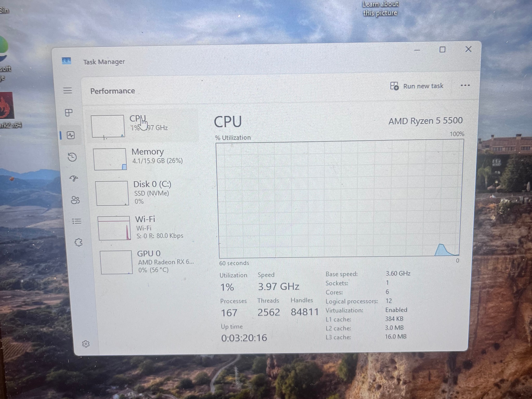Click the 3.97 GHz speed value
The image size is (532, 399).
pos(278,287)
